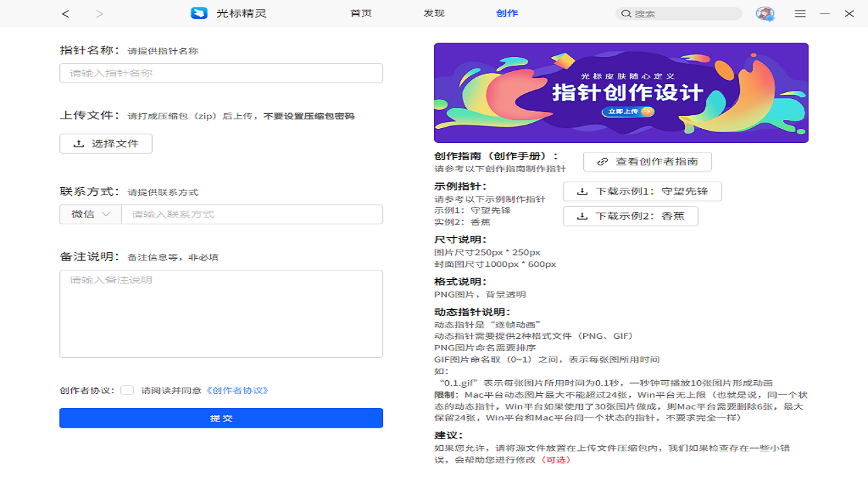
Task: Click the 备注说明 remarks textarea
Action: click(x=221, y=313)
